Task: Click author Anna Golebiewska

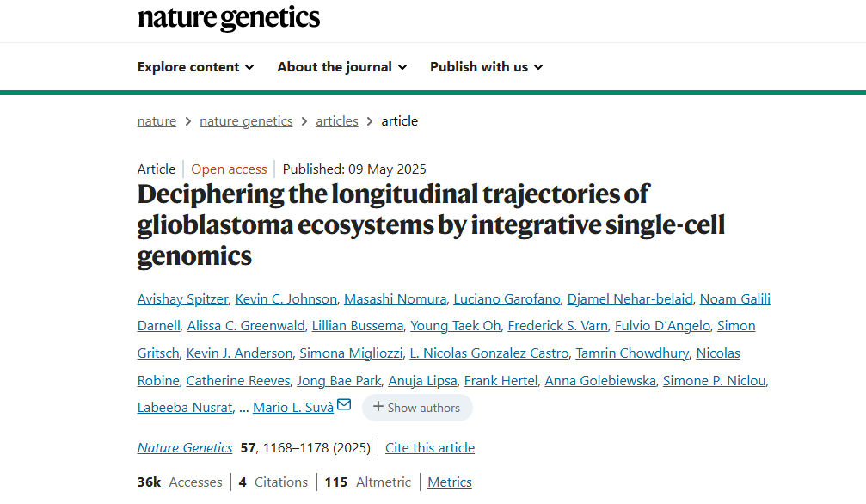Action: pos(600,381)
